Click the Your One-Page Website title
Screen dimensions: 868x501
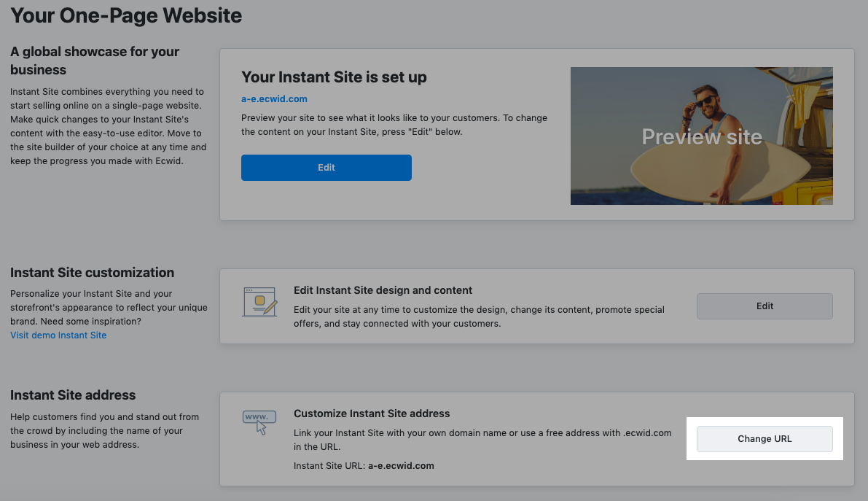pyautogui.click(x=126, y=15)
